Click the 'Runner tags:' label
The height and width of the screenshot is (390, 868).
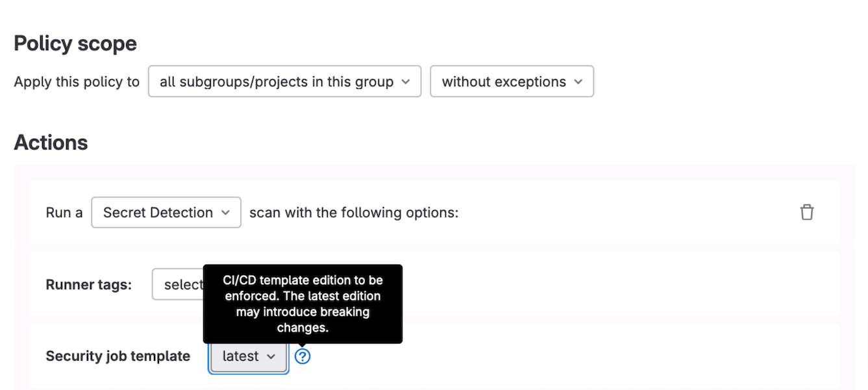(88, 284)
